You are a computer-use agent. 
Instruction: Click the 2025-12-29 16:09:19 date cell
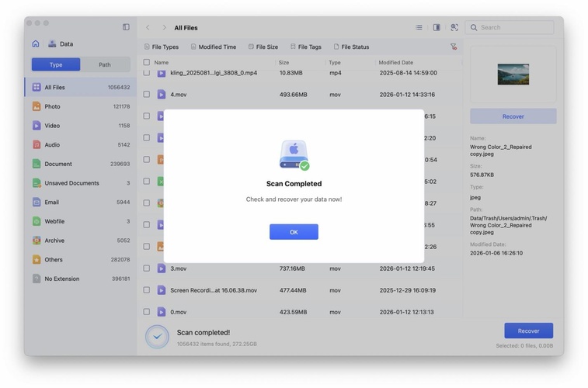click(407, 290)
